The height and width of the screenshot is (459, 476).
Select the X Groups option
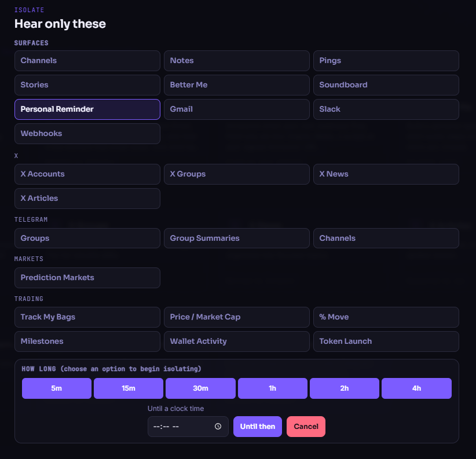click(236, 174)
